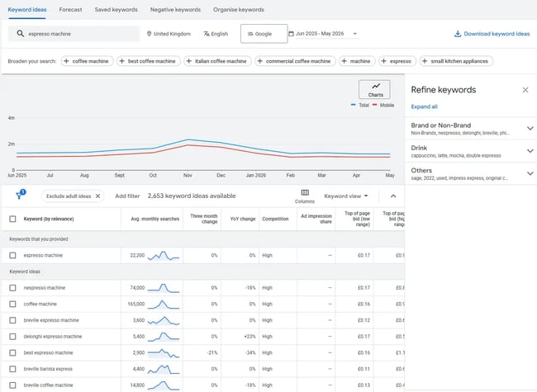Viewport: 537px width, 392px height.
Task: Expand the Others refine section
Action: click(x=530, y=173)
